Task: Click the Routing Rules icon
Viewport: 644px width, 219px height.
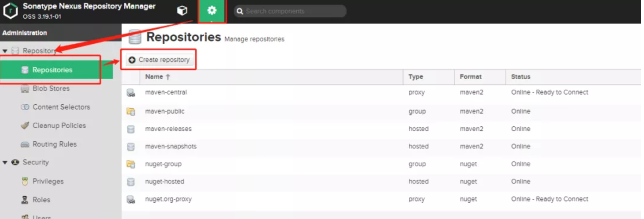Action: point(25,145)
